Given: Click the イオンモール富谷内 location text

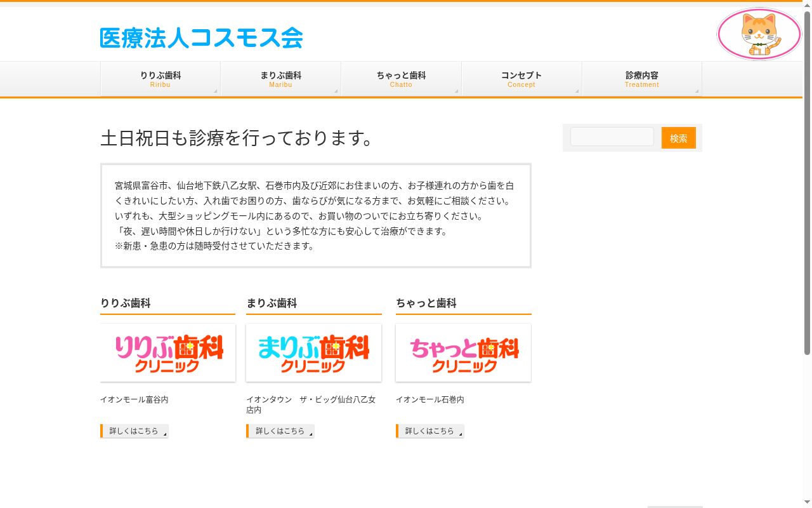Looking at the screenshot, I should click(x=134, y=399).
